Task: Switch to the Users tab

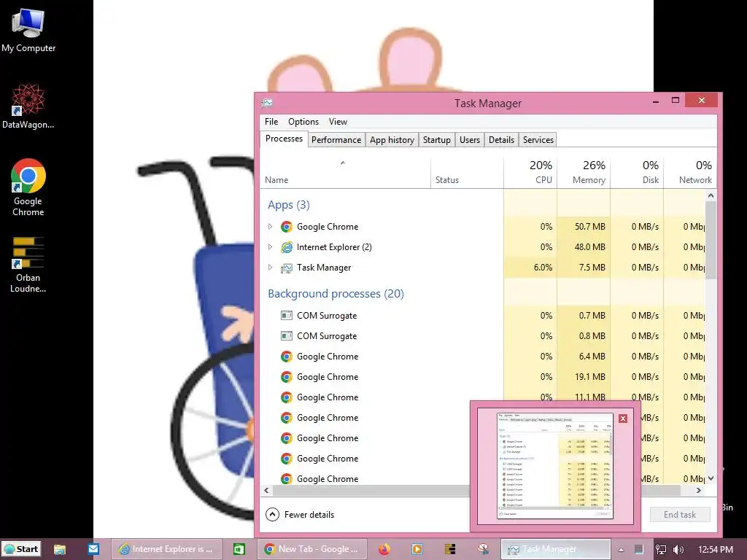Action: point(470,139)
